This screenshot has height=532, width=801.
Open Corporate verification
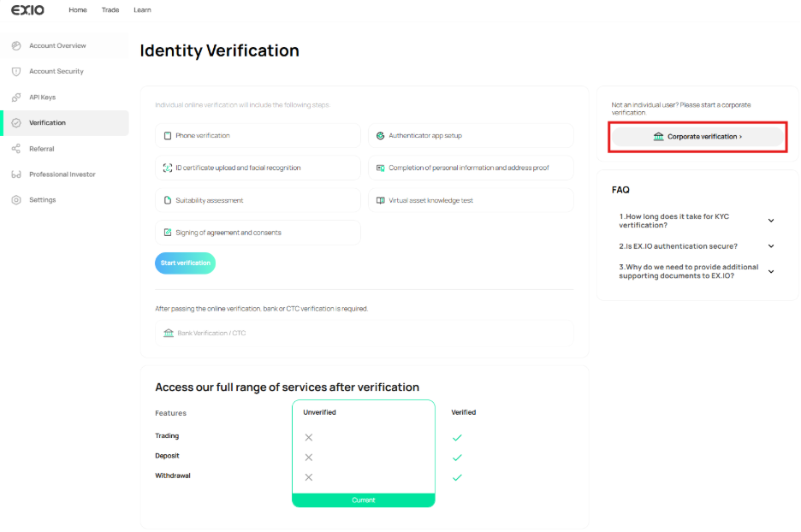(x=697, y=137)
